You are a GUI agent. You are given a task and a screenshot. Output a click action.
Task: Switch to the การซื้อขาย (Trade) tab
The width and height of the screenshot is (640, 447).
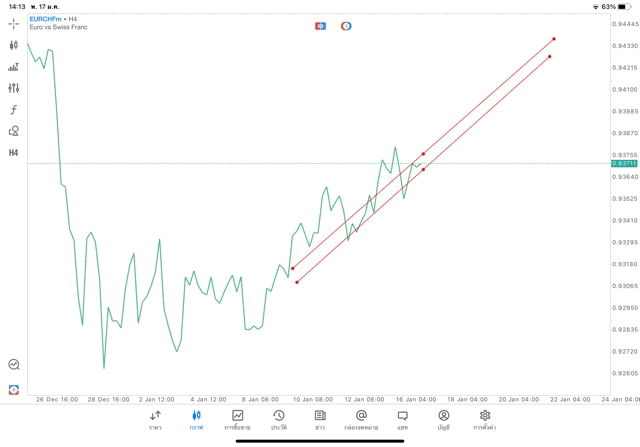238,419
